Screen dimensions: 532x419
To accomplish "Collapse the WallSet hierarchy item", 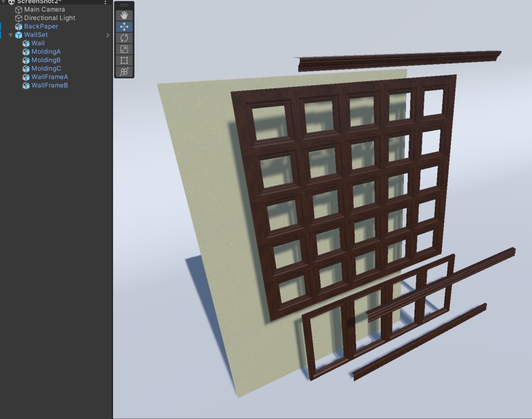I will tap(10, 35).
